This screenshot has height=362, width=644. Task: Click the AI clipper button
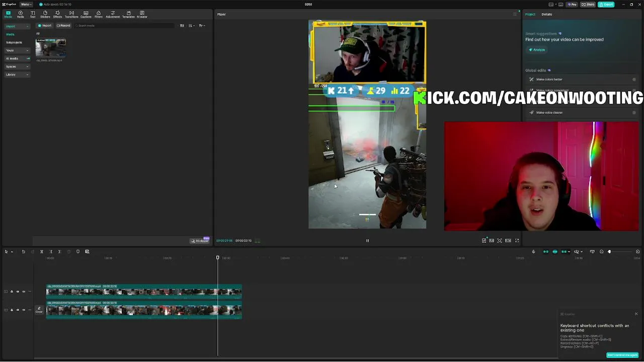point(200,241)
